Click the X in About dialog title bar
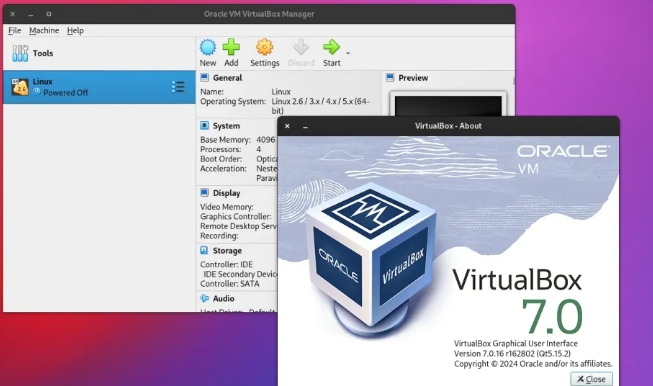The image size is (653, 386). [x=287, y=126]
